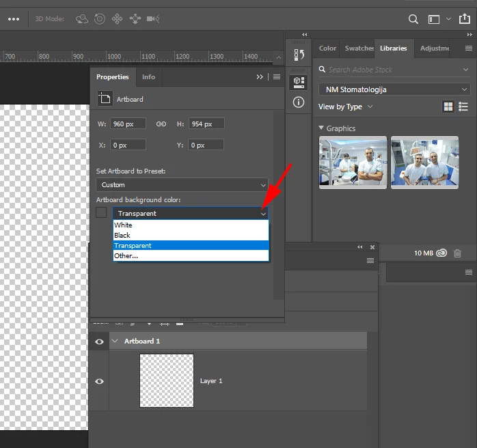This screenshot has height=448, width=477.
Task: Select the 3D pan object icon
Action: pyautogui.click(x=117, y=19)
